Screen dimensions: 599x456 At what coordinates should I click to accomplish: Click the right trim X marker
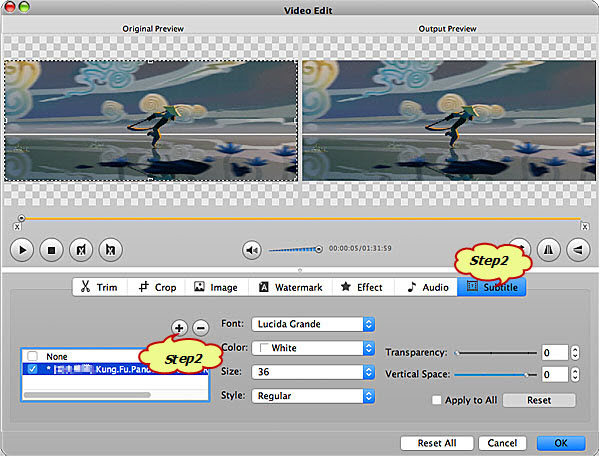tap(584, 227)
